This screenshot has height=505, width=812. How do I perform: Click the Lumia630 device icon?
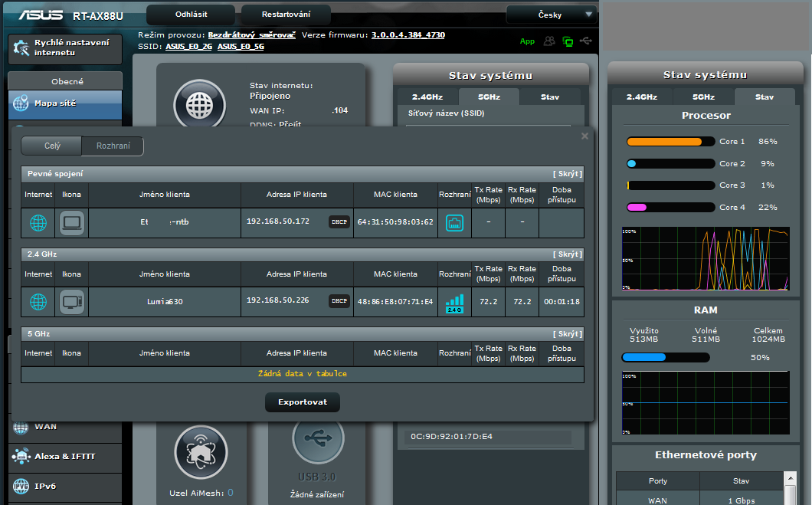(x=72, y=302)
